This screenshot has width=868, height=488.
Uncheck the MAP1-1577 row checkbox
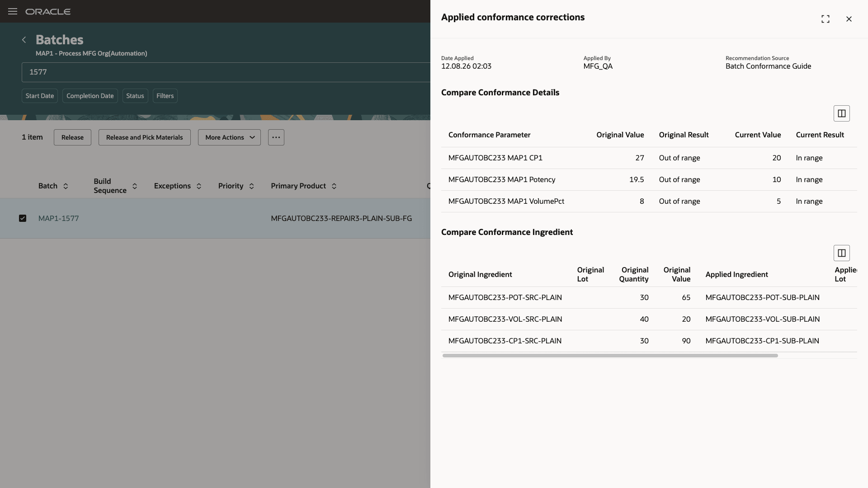[23, 218]
